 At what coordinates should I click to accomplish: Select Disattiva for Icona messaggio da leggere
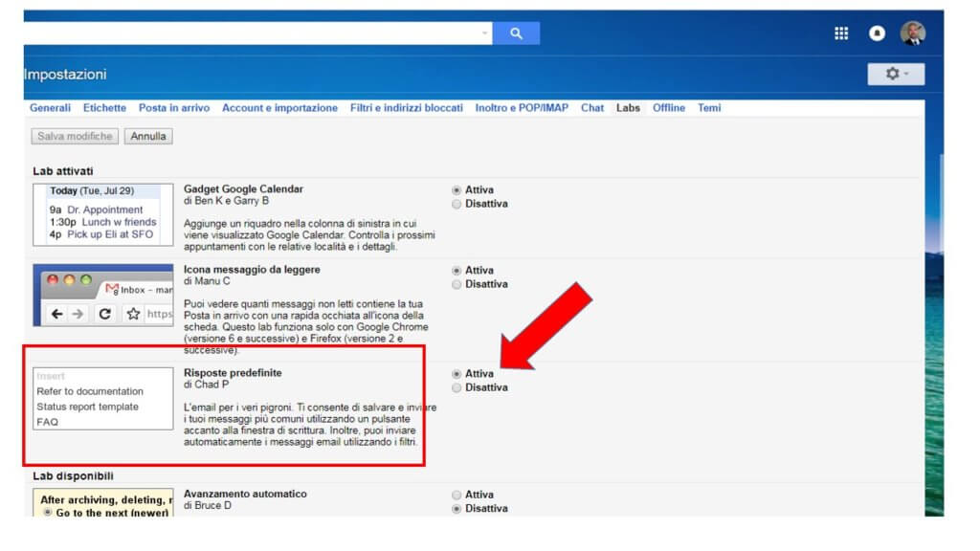457,284
